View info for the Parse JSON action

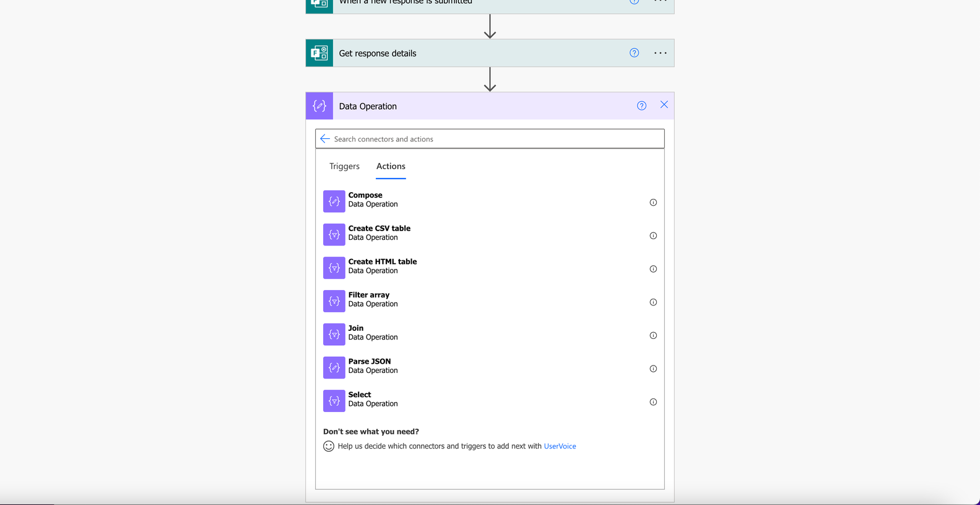click(653, 369)
